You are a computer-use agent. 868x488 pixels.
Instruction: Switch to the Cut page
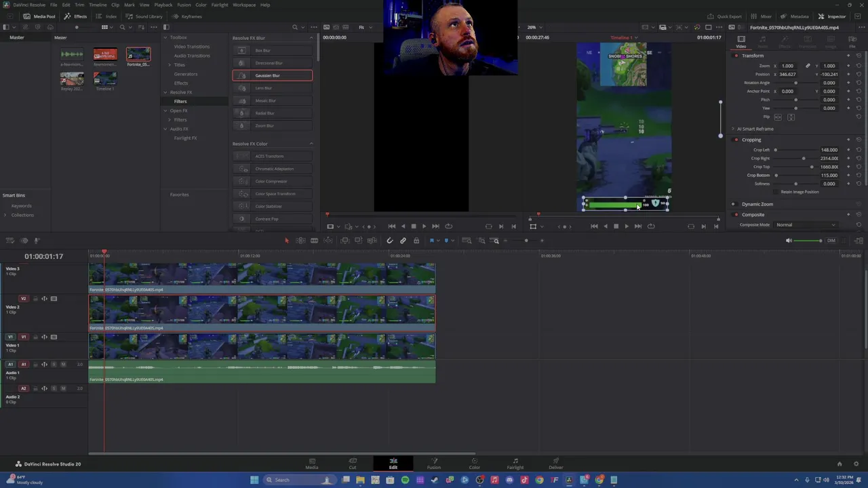click(x=353, y=464)
